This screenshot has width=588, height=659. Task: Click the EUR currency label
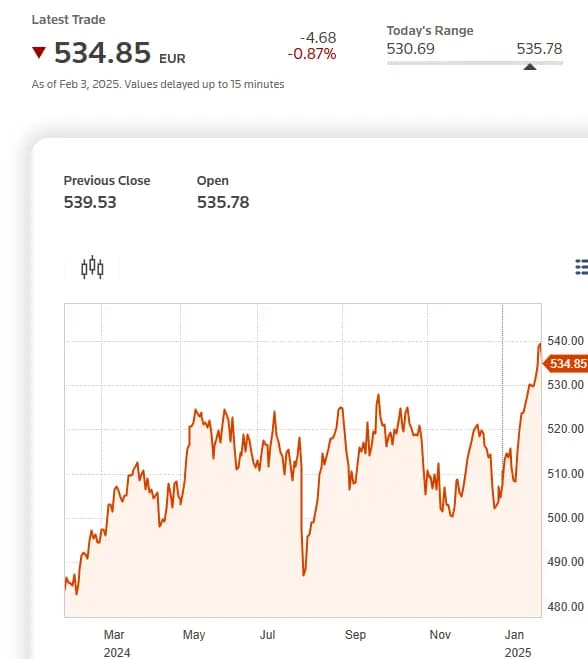(x=172, y=58)
